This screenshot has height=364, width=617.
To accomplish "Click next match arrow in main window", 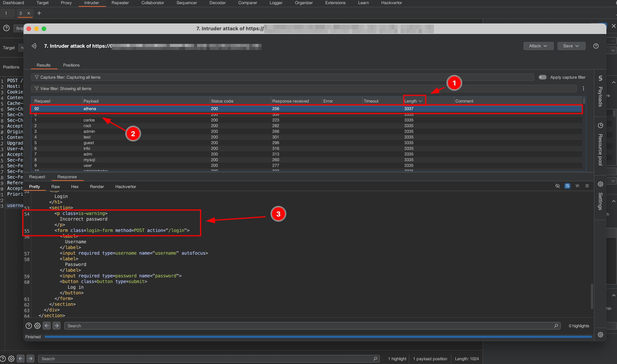I will point(30,359).
